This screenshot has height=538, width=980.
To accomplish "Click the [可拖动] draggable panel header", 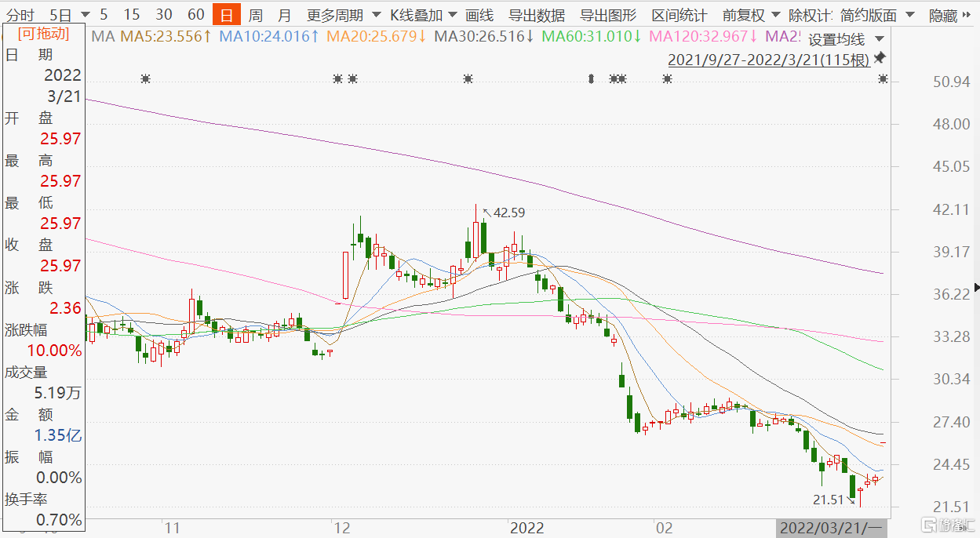I will 43,33.
